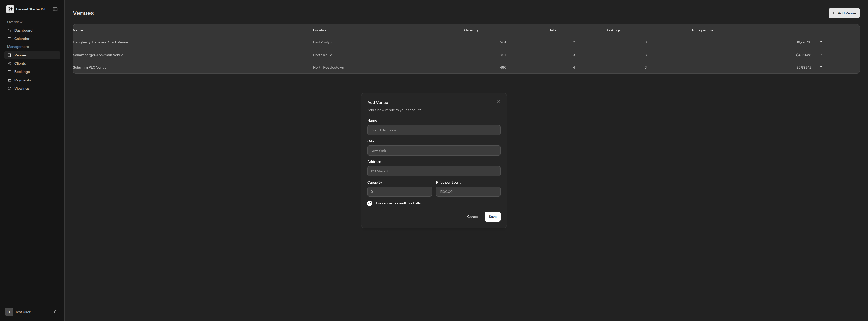Go to Viewings in the sidebar
Screen dimensions: 868x321
[x=21, y=88]
